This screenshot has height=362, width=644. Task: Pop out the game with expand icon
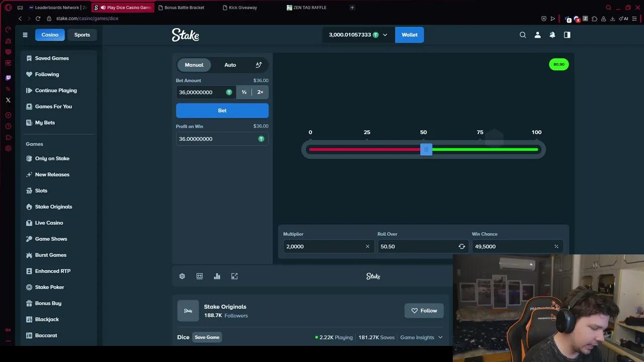point(234,276)
